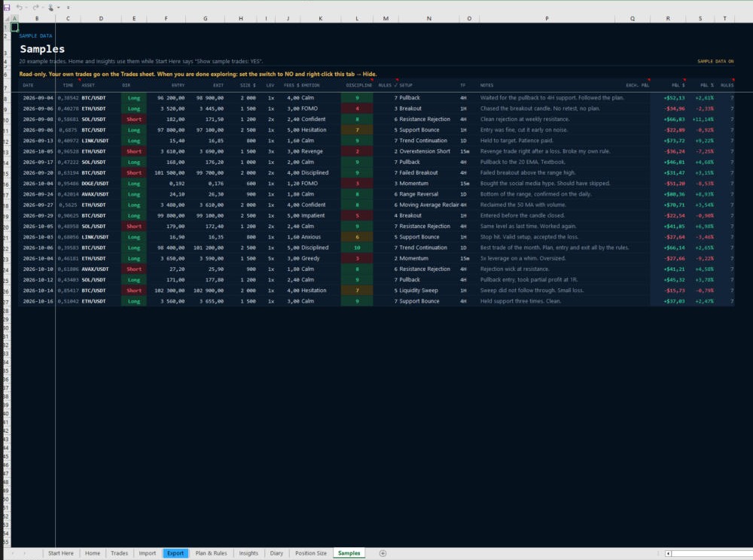Screen dimensions: 753x560
Task: Select row 30 header
Action: (7, 328)
